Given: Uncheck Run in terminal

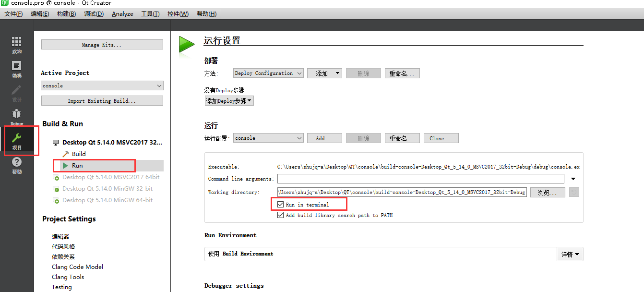Looking at the screenshot, I should coord(280,204).
